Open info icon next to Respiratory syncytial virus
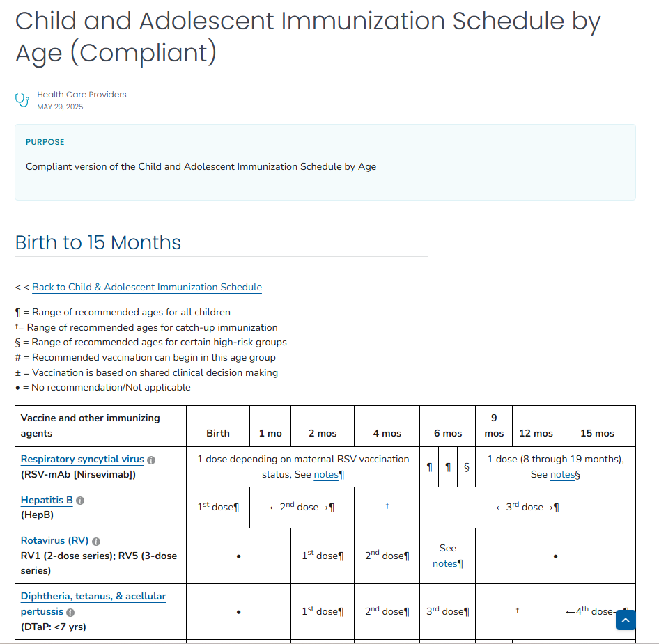The image size is (659, 644). (x=151, y=460)
